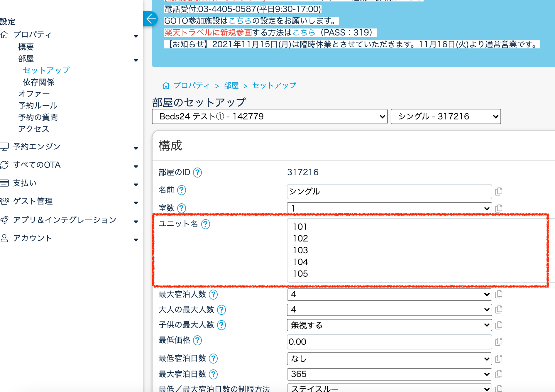
Task: Click 楽天トラベルに新規参画 red link
Action: (208, 33)
